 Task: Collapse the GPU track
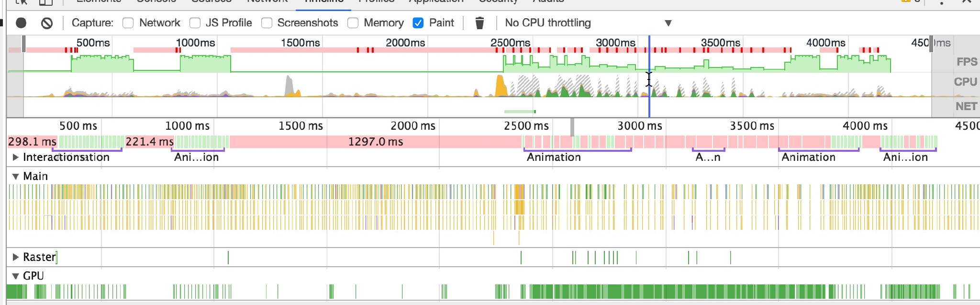15,276
